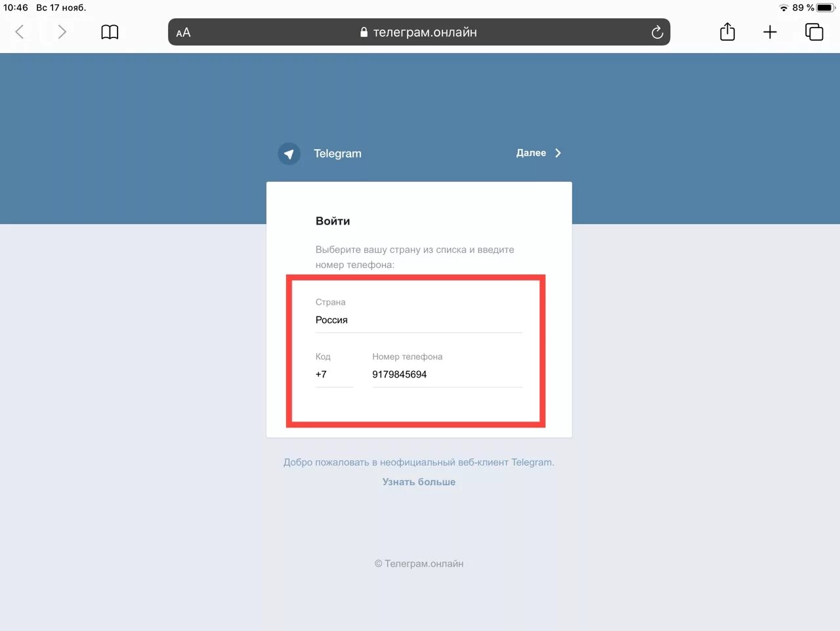Viewport: 840px width, 631px height.
Task: Open the bookmarks book icon
Action: pos(110,32)
